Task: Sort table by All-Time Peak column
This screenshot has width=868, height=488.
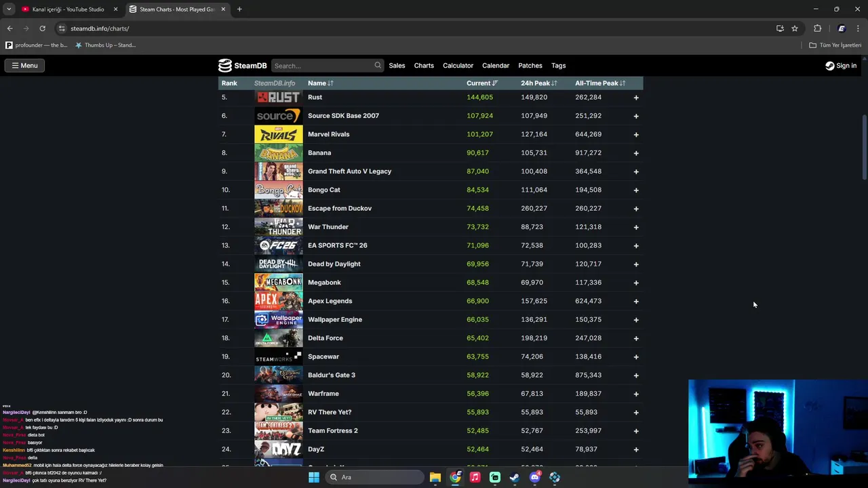Action: pos(600,83)
